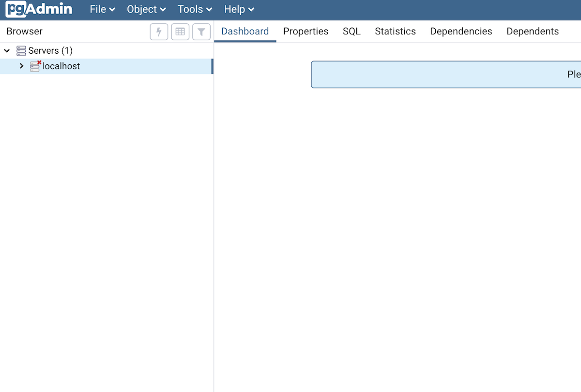
Task: Click the disconnected localhost server icon
Action: (x=35, y=66)
